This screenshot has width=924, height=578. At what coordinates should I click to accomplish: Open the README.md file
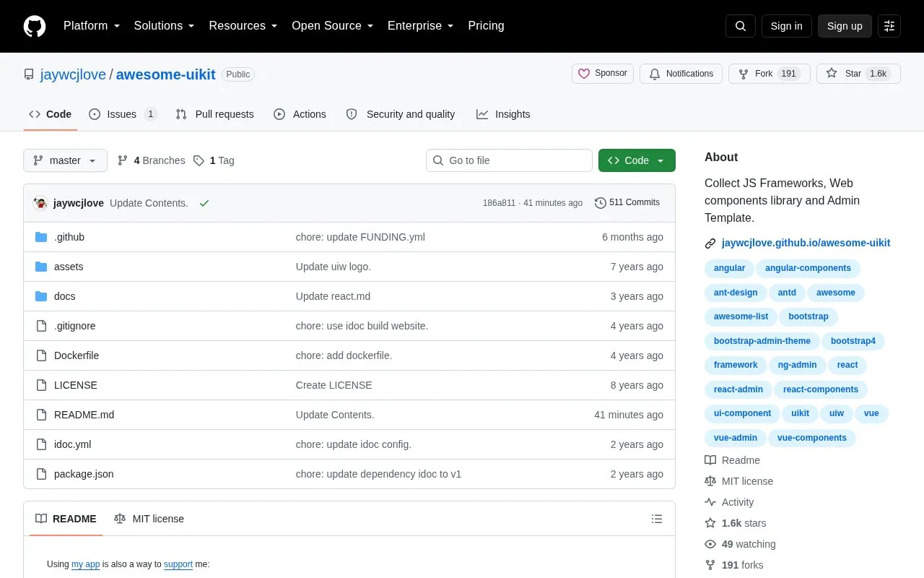[84, 415]
